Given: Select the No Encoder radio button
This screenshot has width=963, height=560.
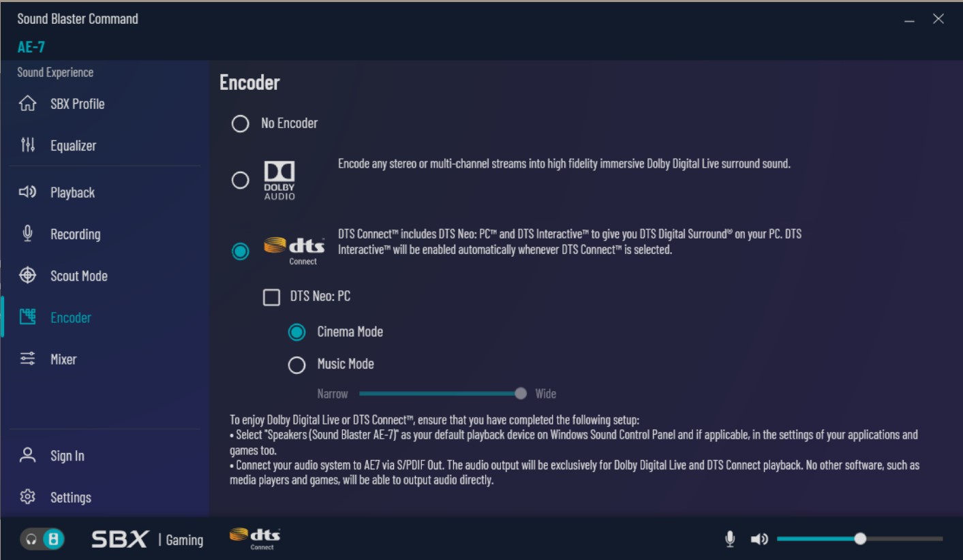Looking at the screenshot, I should click(x=240, y=123).
